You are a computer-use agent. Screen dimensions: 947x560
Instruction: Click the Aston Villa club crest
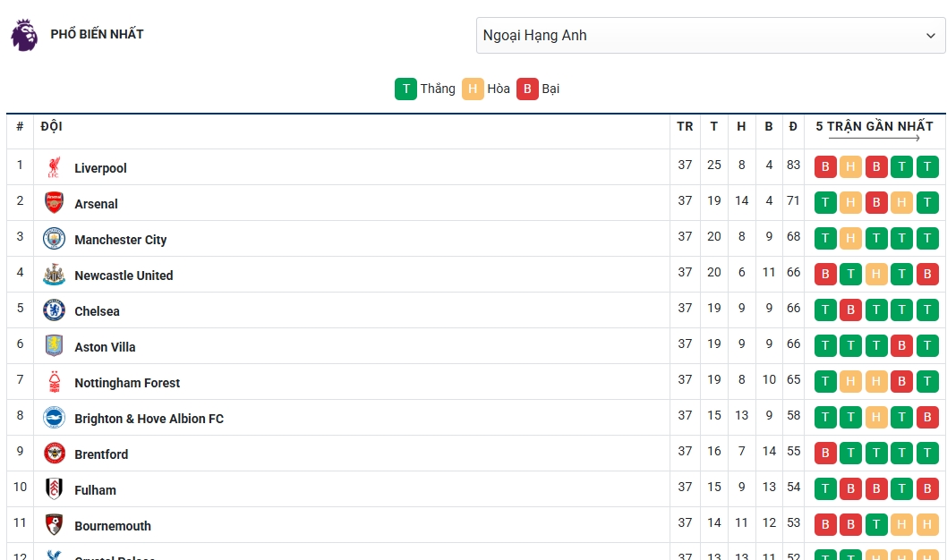[x=54, y=346]
